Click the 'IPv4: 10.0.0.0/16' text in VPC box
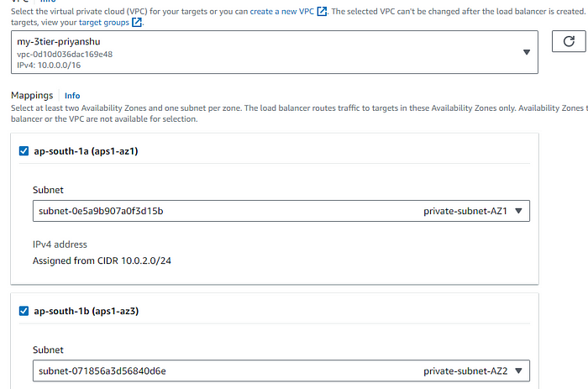The image size is (588, 389). tap(49, 66)
